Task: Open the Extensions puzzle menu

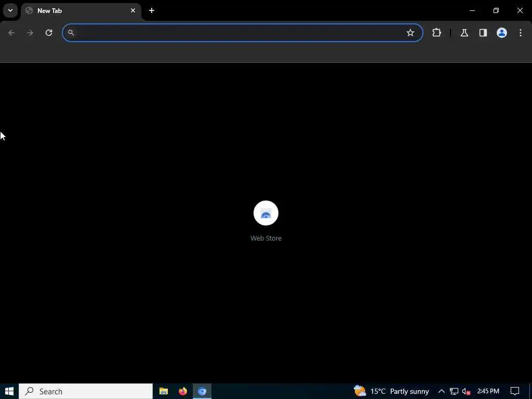Action: [x=436, y=33]
